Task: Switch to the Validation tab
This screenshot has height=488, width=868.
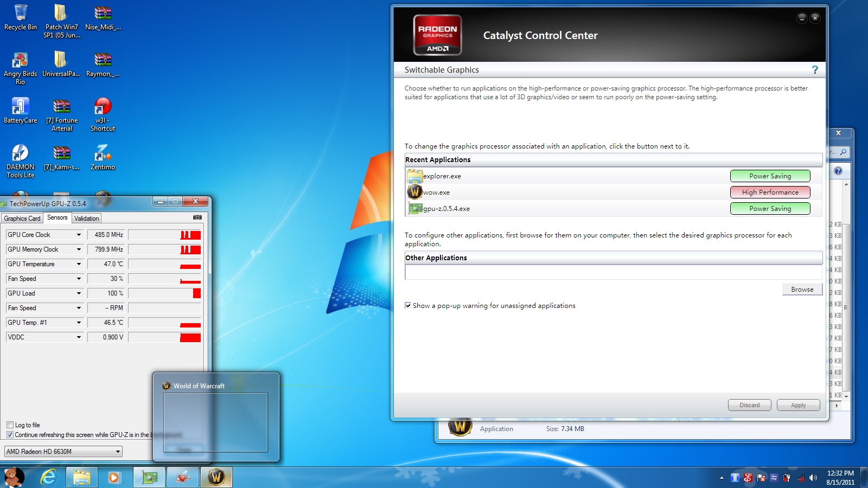Action: click(86, 218)
